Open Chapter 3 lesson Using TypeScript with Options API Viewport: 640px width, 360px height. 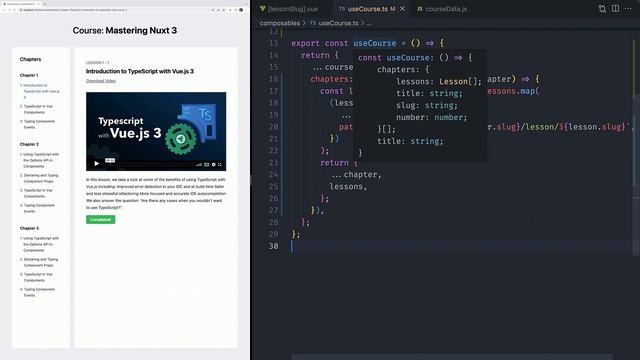[x=41, y=244]
